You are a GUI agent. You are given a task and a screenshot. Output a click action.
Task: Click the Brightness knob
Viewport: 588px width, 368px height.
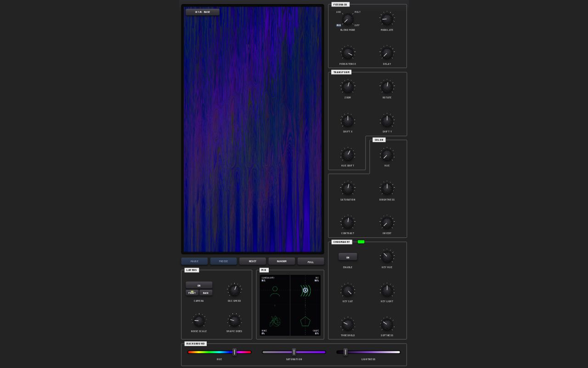387,189
